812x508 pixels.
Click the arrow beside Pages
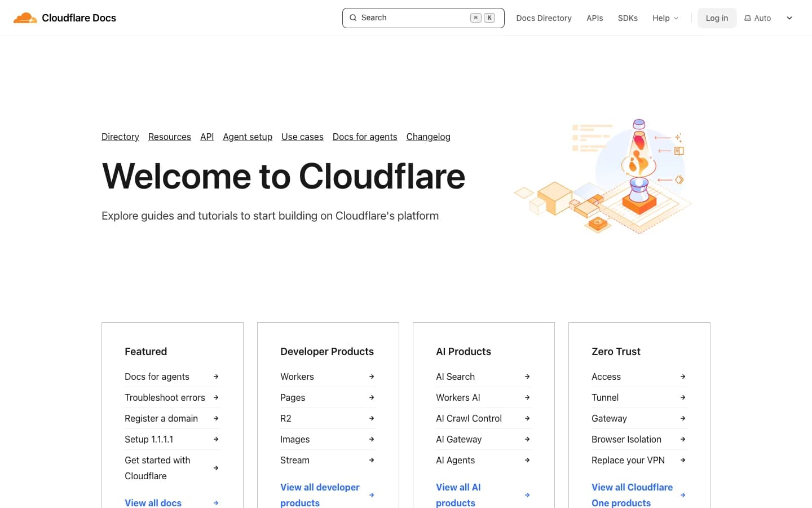372,397
